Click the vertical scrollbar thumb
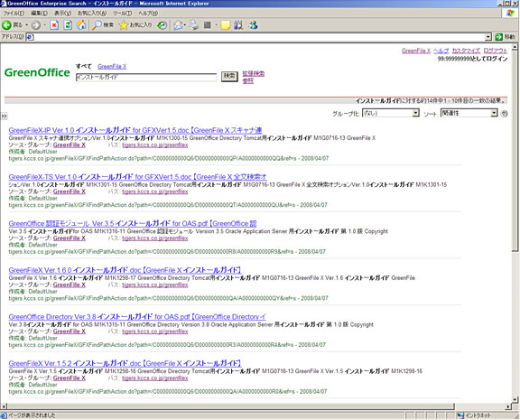 point(515,151)
